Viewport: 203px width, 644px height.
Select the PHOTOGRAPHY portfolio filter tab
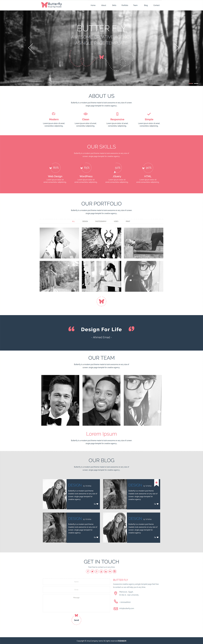[101, 222]
